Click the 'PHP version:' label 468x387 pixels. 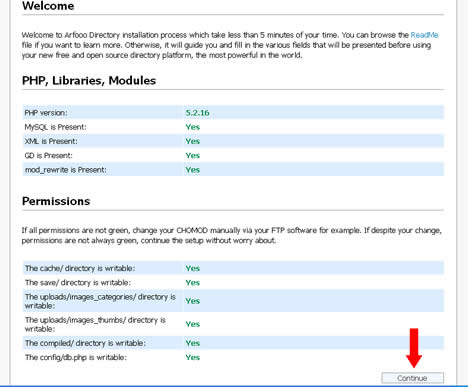tap(46, 113)
